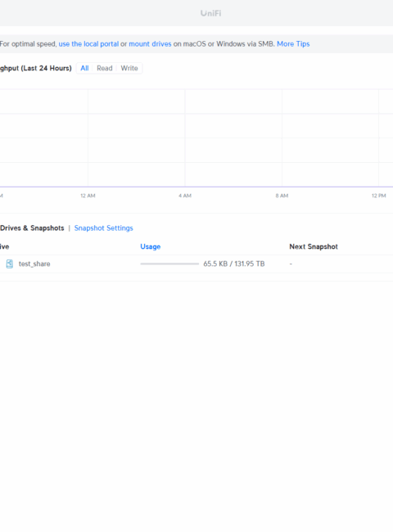This screenshot has width=393, height=532.
Task: Switch throughput chart to Write
Action: [x=129, y=68]
